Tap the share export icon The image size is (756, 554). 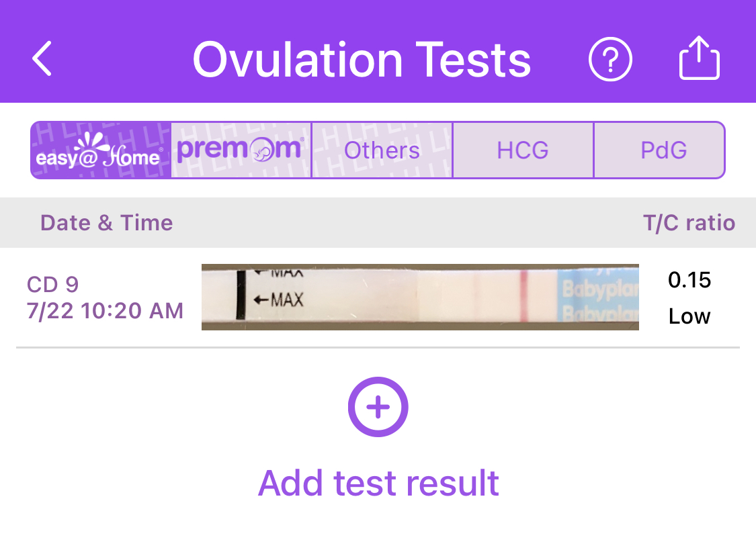(699, 59)
